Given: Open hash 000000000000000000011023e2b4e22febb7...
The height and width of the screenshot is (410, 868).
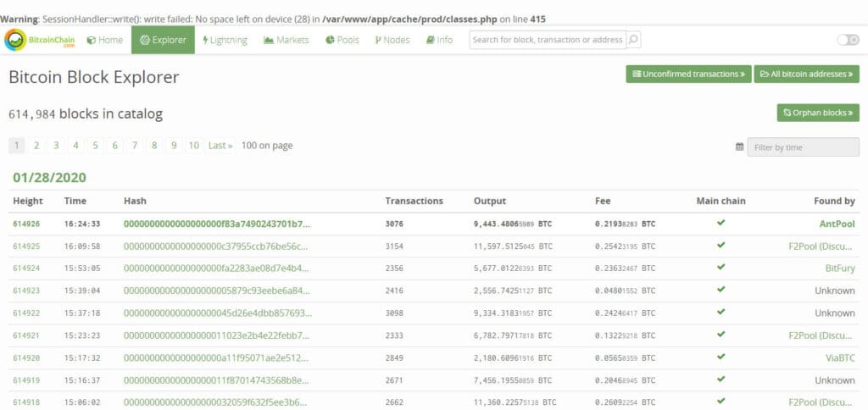Looking at the screenshot, I should pos(216,335).
